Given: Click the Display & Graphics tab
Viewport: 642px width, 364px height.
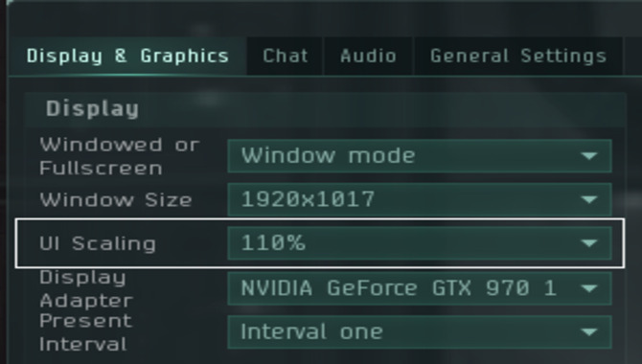Looking at the screenshot, I should click(127, 57).
